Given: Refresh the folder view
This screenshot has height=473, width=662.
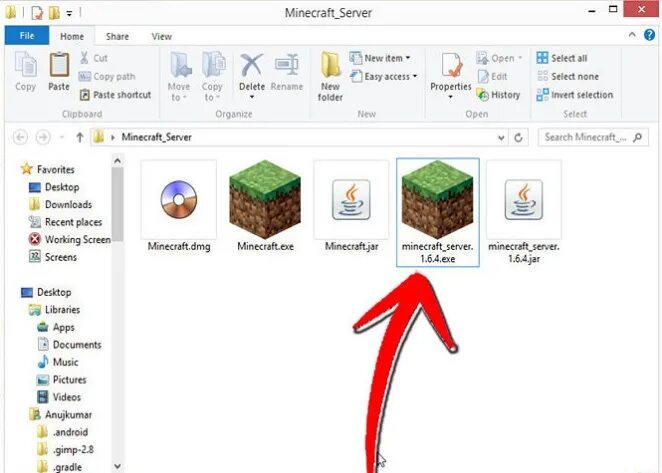Looking at the screenshot, I should pos(518,138).
